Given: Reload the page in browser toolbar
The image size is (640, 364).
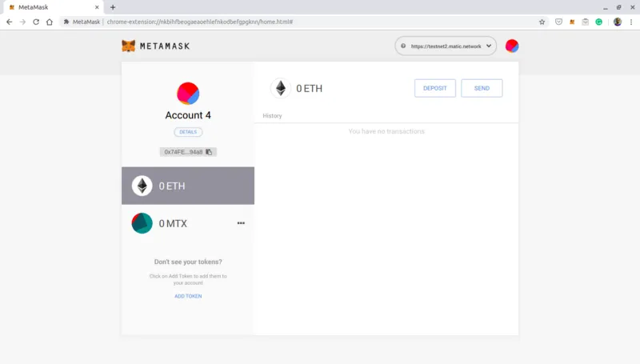Looking at the screenshot, I should click(x=36, y=22).
